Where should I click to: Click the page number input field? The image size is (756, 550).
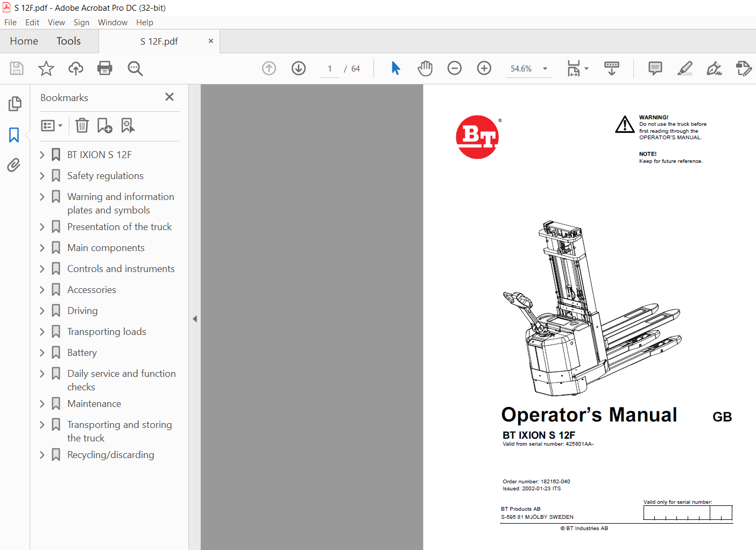click(x=330, y=69)
